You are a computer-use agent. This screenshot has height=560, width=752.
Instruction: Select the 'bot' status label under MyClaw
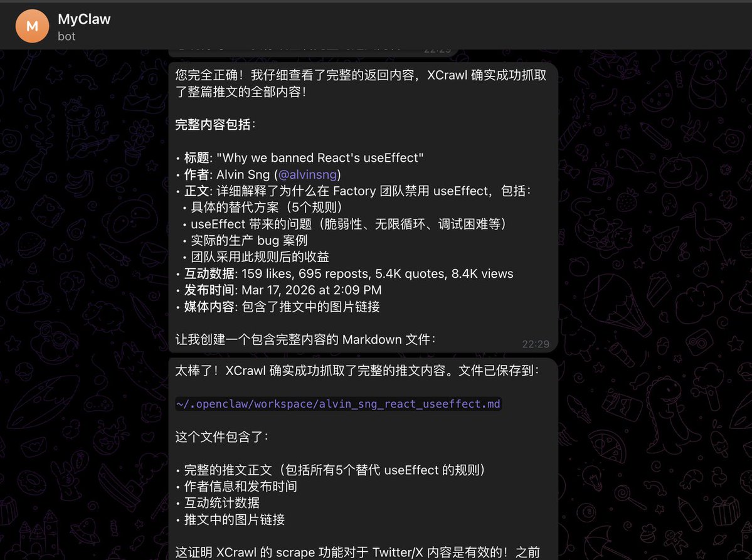click(x=66, y=36)
